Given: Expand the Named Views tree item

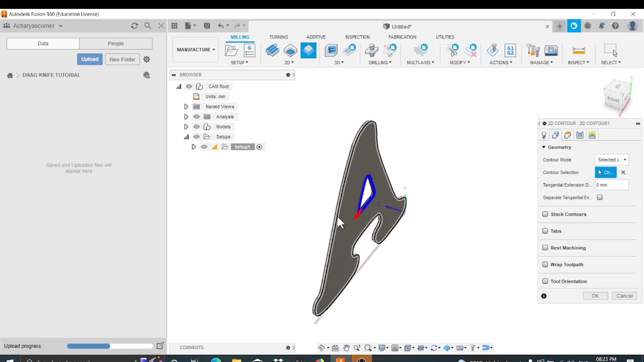Looking at the screenshot, I should [x=186, y=106].
